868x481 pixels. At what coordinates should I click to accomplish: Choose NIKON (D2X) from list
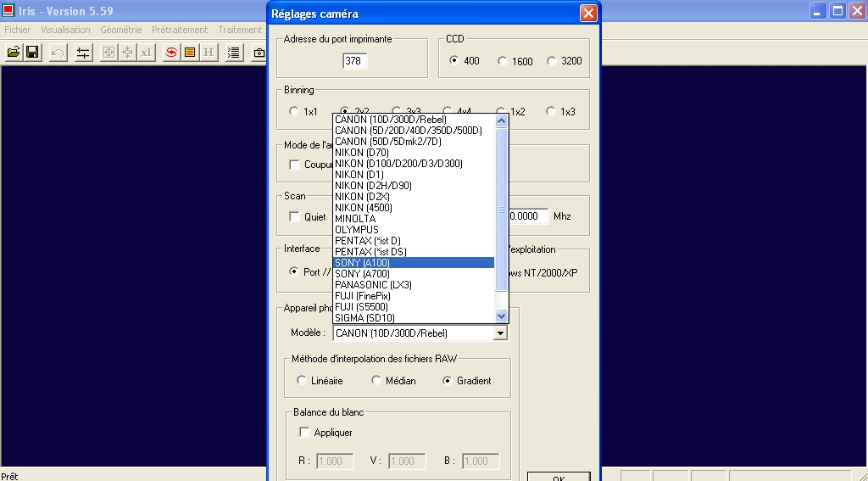pos(414,197)
